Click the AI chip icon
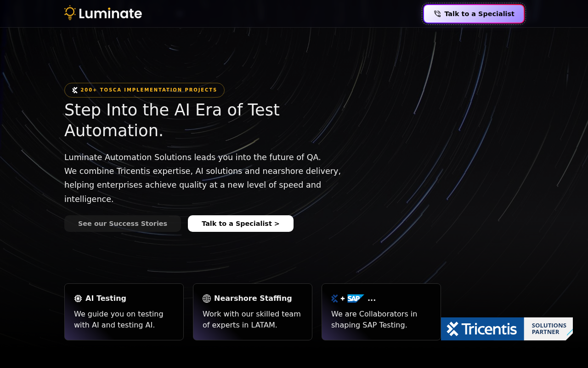Image resolution: width=588 pixels, height=368 pixels. [78, 299]
